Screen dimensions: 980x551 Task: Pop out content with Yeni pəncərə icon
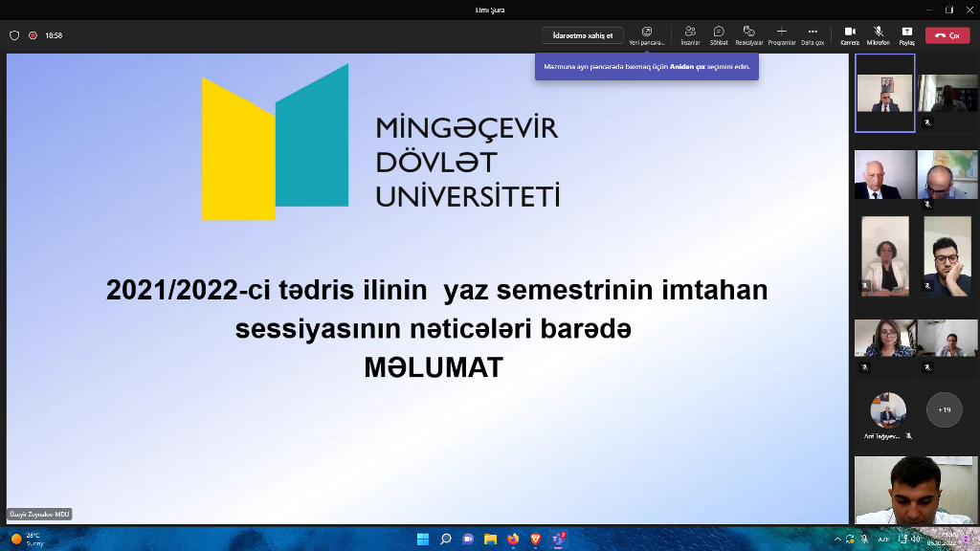pos(646,33)
